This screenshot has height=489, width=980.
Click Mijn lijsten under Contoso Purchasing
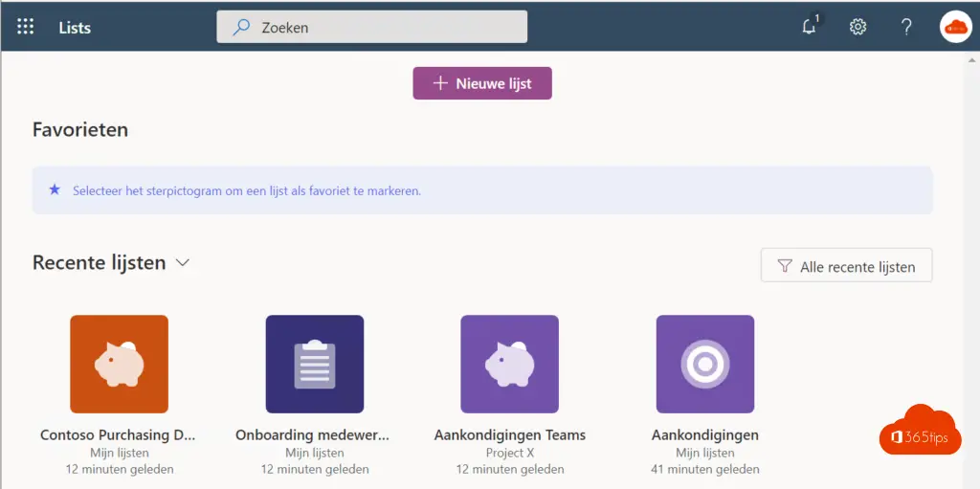pyautogui.click(x=119, y=453)
